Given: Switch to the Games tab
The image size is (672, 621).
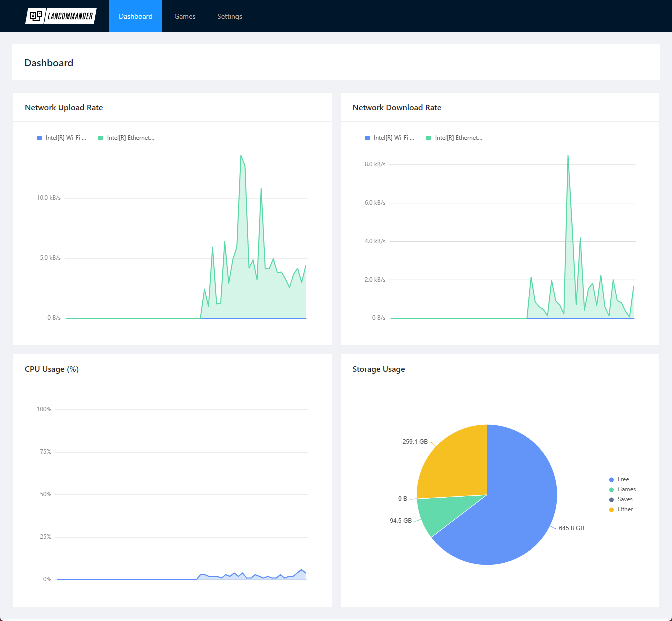Looking at the screenshot, I should [x=185, y=16].
